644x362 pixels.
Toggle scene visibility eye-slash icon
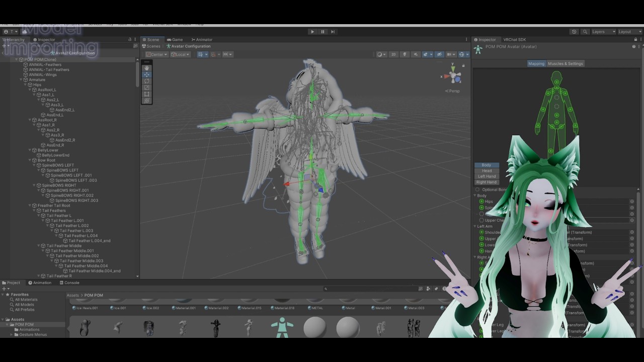click(x=439, y=54)
